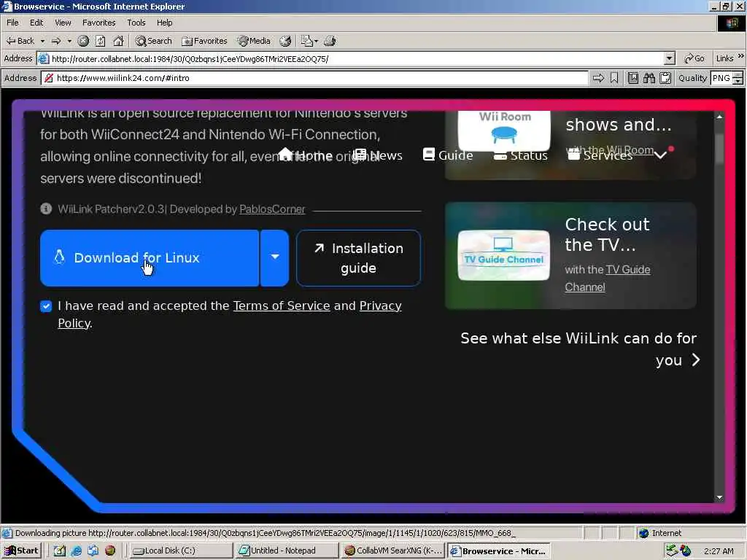The width and height of the screenshot is (747, 560).
Task: Open the Mail button dropdown arrow
Action: click(x=316, y=41)
